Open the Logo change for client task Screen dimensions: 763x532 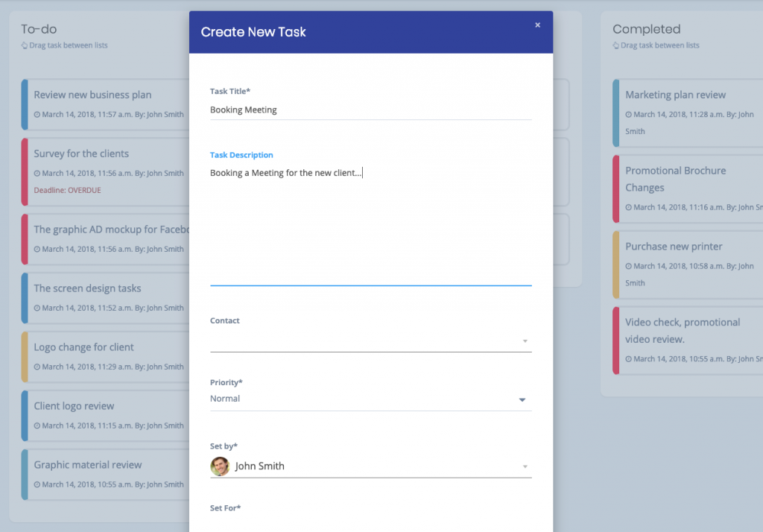click(x=83, y=347)
